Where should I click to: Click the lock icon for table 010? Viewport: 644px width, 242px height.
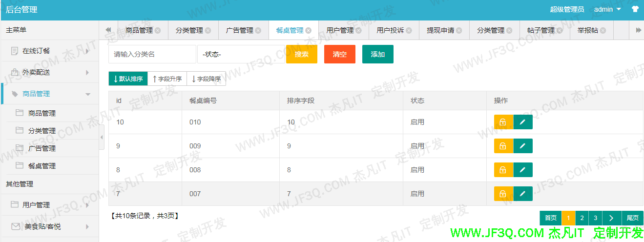click(x=503, y=122)
